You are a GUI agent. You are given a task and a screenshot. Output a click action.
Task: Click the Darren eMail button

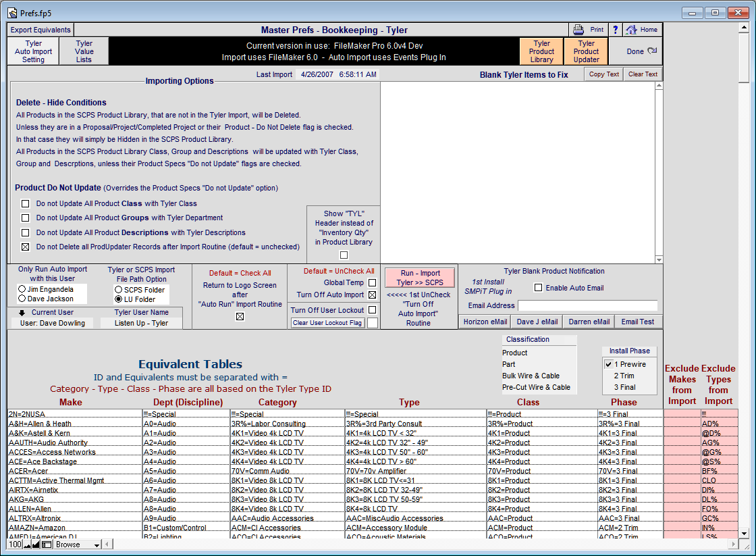coord(589,322)
